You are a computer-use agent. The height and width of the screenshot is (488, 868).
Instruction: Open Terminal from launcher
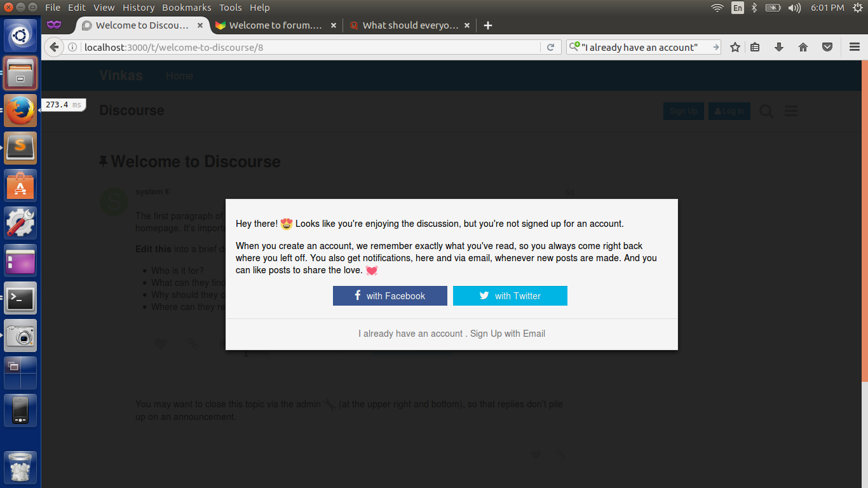[20, 298]
